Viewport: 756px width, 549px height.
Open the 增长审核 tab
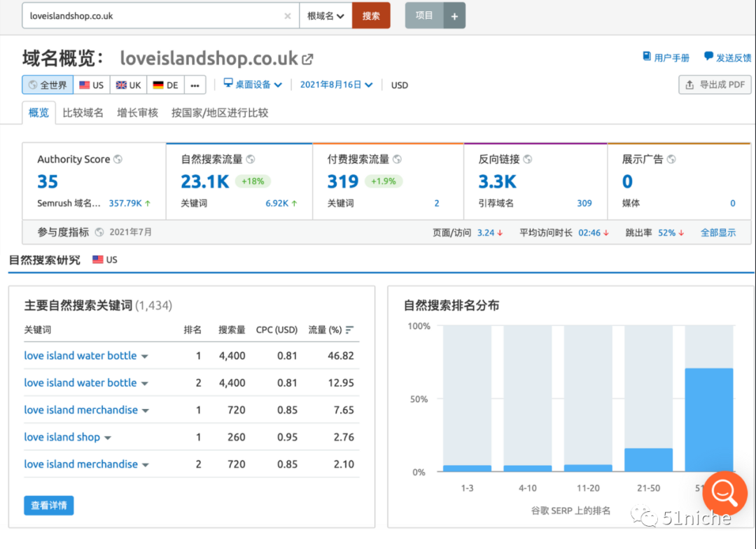(137, 113)
